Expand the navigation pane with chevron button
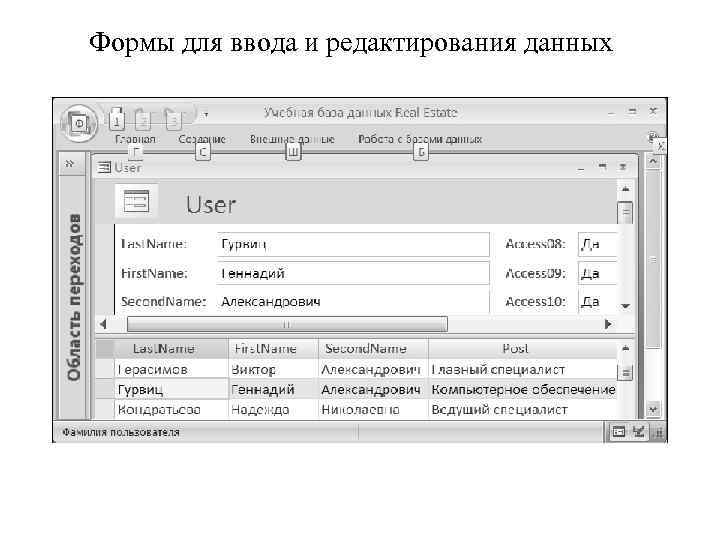 70,163
